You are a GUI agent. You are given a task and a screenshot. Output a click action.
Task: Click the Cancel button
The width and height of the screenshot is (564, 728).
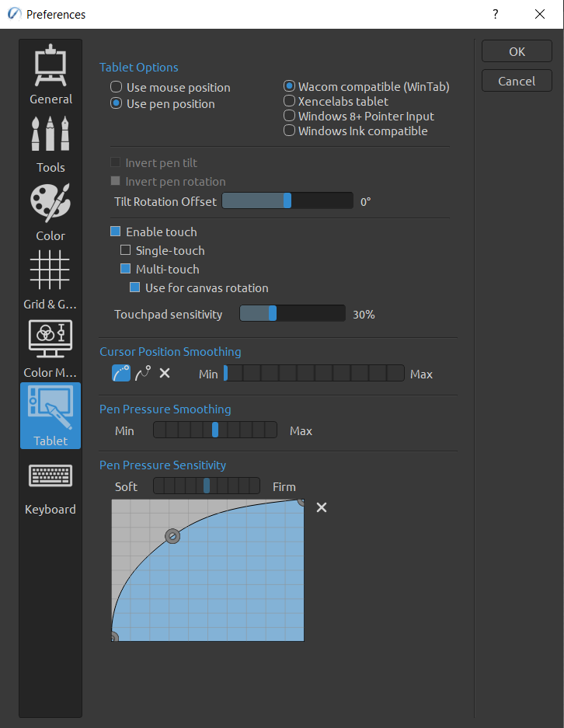click(517, 81)
